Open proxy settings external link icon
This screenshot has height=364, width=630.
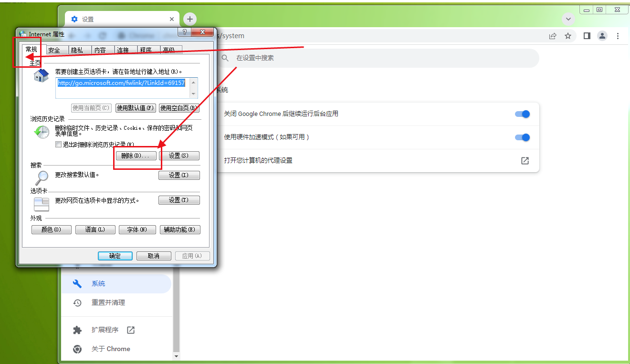(525, 161)
